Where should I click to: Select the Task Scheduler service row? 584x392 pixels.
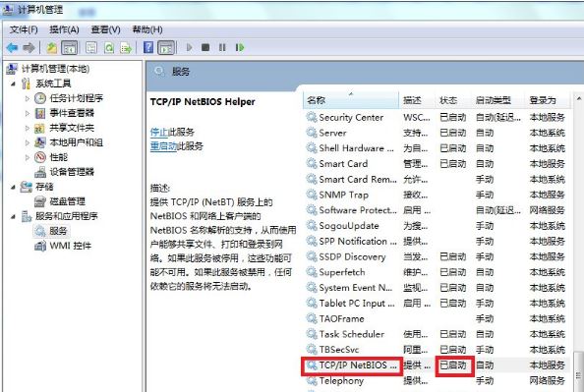tap(436, 334)
